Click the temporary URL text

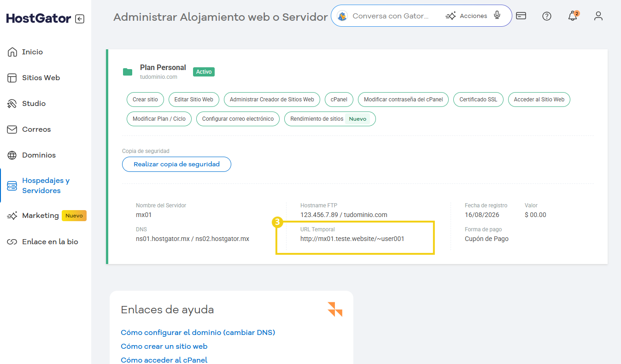click(x=352, y=239)
